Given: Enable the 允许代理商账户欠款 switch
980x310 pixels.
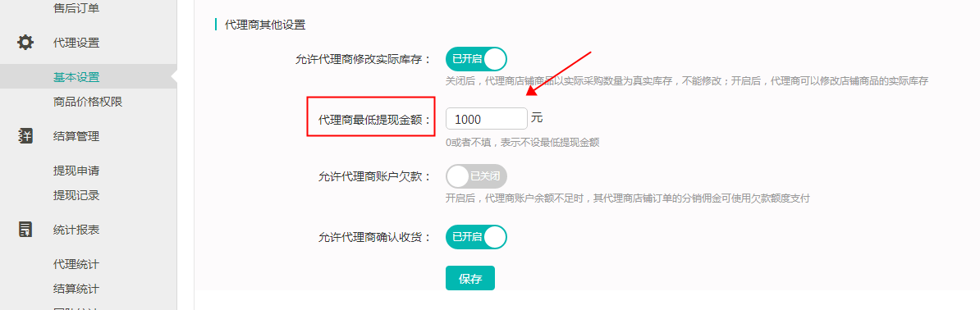Looking at the screenshot, I should coord(476,176).
